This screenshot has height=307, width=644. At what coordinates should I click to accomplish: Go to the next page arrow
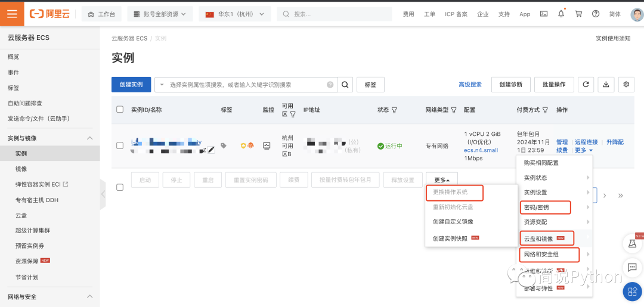pyautogui.click(x=605, y=196)
